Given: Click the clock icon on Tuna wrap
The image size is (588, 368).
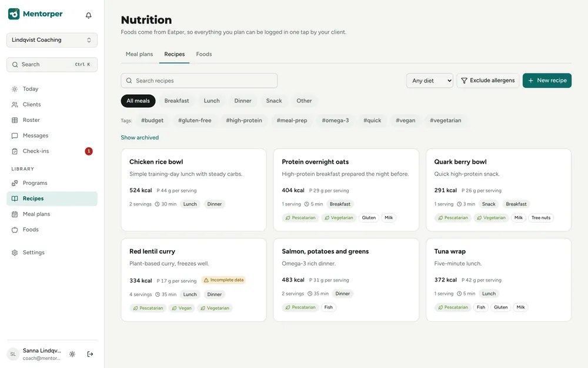Looking at the screenshot, I should 459,294.
